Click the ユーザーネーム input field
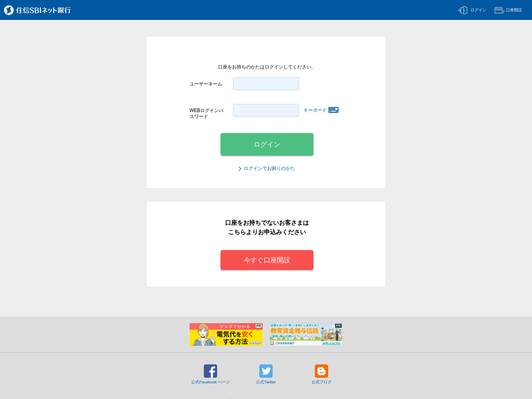Screen dimensions: 532x399 (266, 83)
